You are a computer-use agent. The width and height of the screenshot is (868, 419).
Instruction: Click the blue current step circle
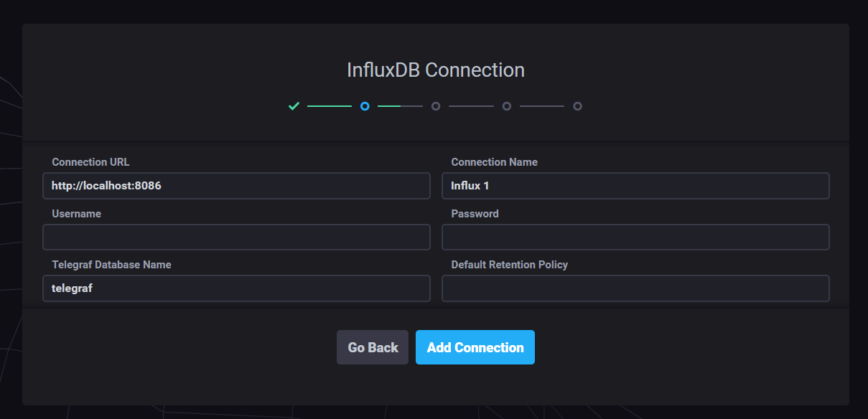tap(365, 106)
